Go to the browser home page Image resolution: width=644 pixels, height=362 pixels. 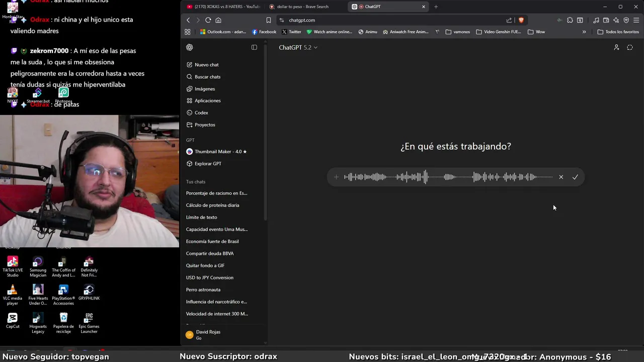click(x=218, y=20)
